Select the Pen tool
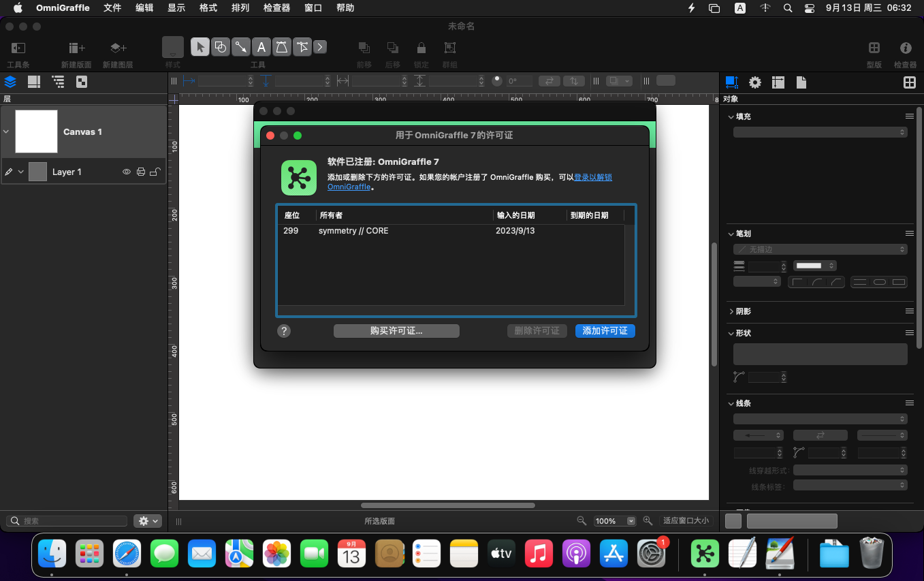Image resolution: width=924 pixels, height=581 pixels. (x=281, y=47)
